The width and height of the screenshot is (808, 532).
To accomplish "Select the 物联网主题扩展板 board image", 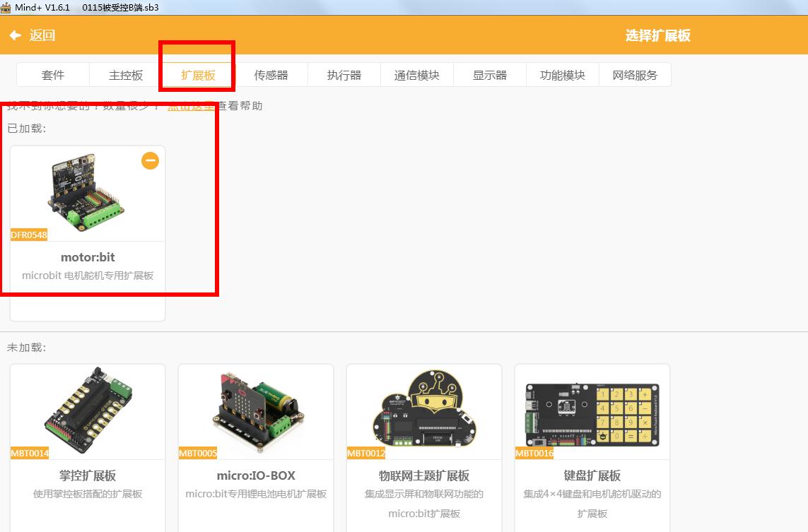I will coord(424,409).
